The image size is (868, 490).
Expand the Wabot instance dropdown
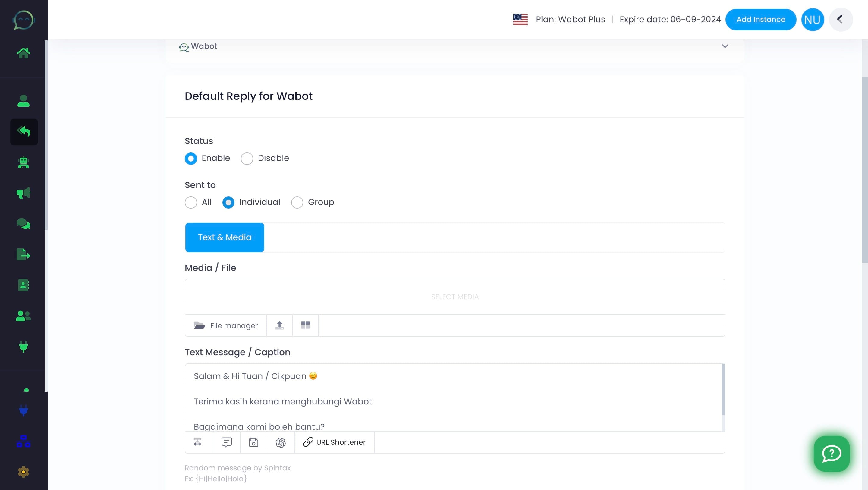pos(725,46)
